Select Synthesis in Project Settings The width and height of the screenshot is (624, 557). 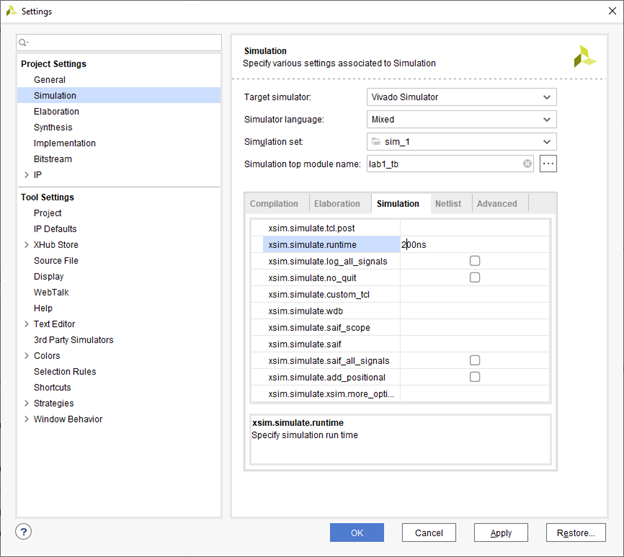(x=53, y=127)
